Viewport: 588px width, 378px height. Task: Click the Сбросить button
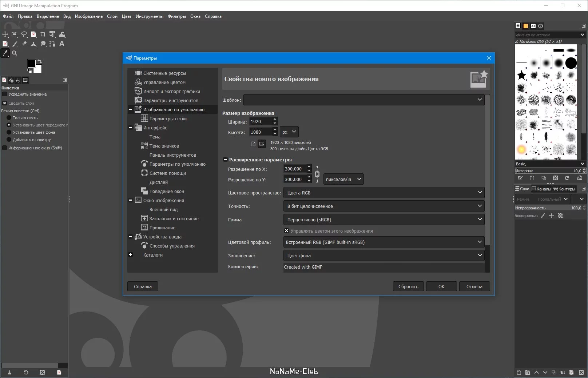[x=408, y=286]
